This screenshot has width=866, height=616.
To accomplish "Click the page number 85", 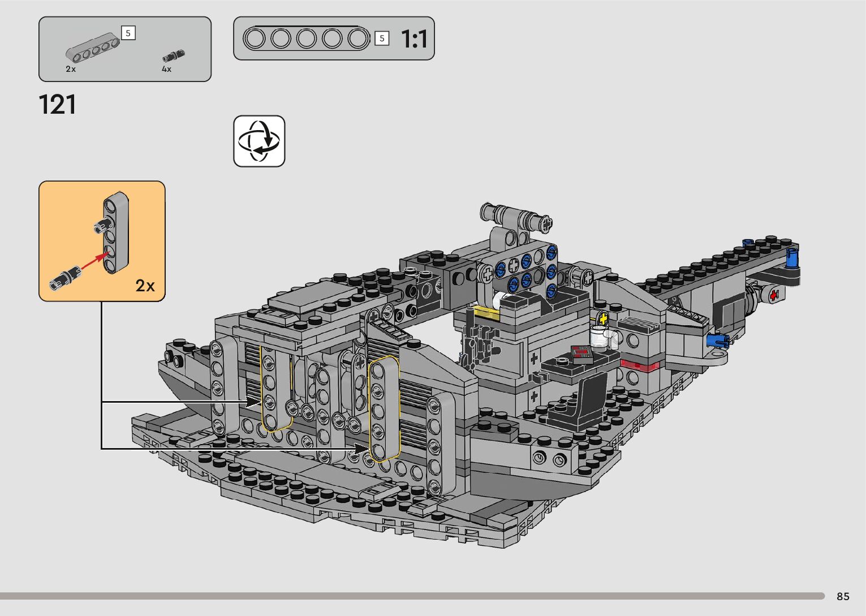I will tap(843, 596).
